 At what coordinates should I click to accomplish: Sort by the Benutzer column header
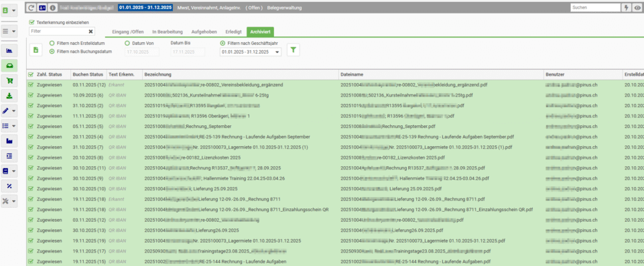[x=556, y=75]
